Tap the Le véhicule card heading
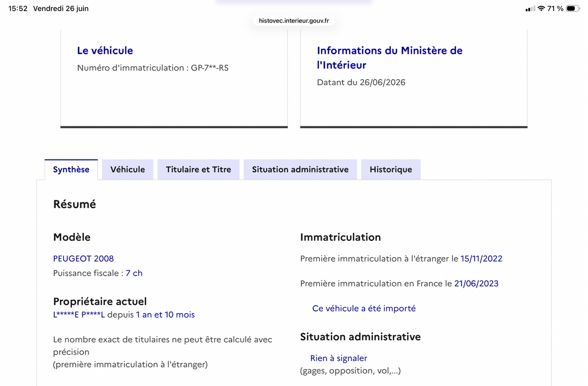 tap(105, 50)
